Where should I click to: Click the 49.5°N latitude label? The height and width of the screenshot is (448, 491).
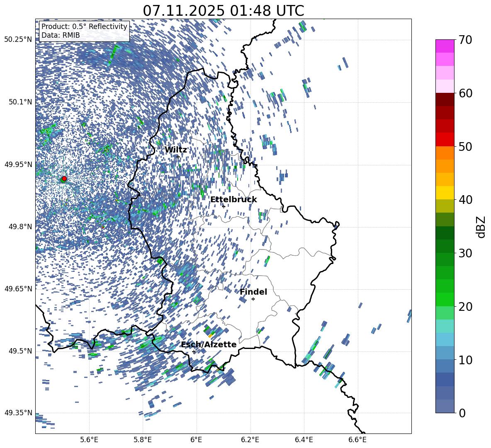tap(21, 351)
